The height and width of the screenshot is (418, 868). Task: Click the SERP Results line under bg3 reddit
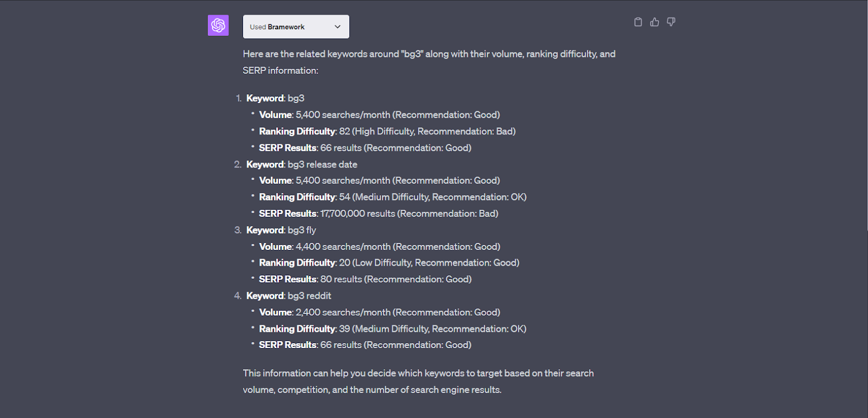pos(365,345)
